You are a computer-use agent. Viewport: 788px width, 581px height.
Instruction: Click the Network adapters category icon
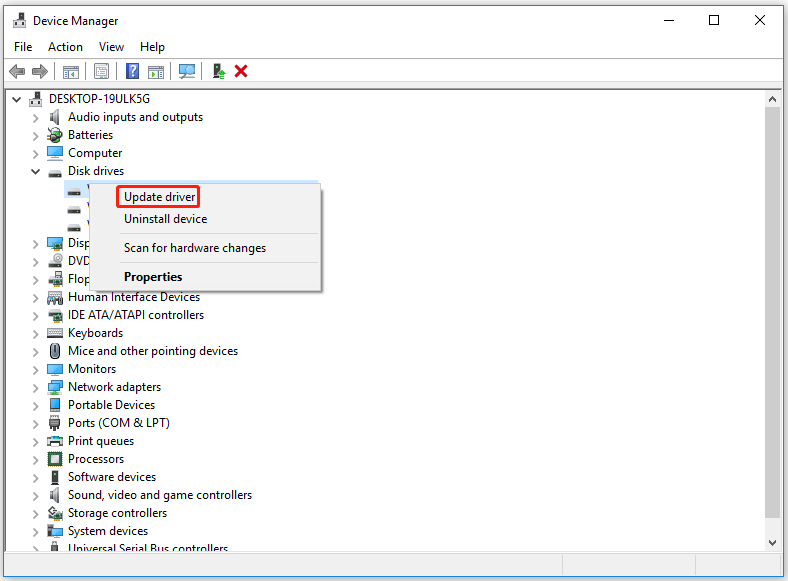[x=55, y=387]
